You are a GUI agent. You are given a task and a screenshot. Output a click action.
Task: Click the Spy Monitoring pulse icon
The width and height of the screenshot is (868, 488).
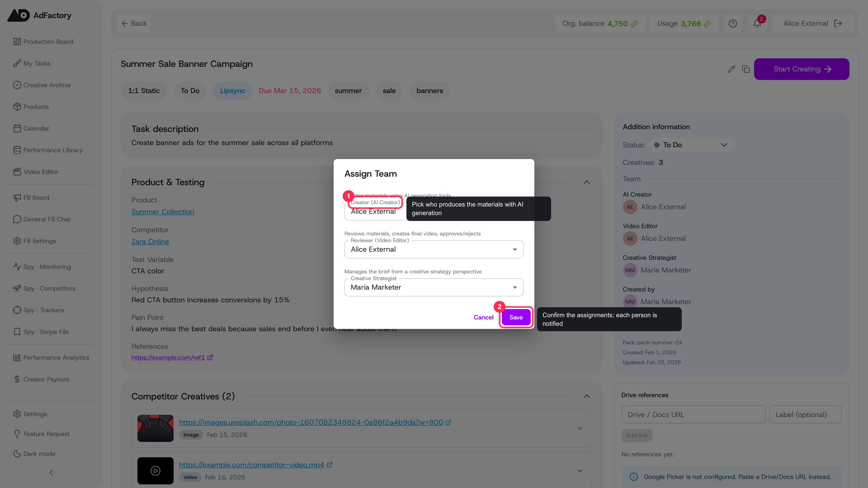click(17, 267)
